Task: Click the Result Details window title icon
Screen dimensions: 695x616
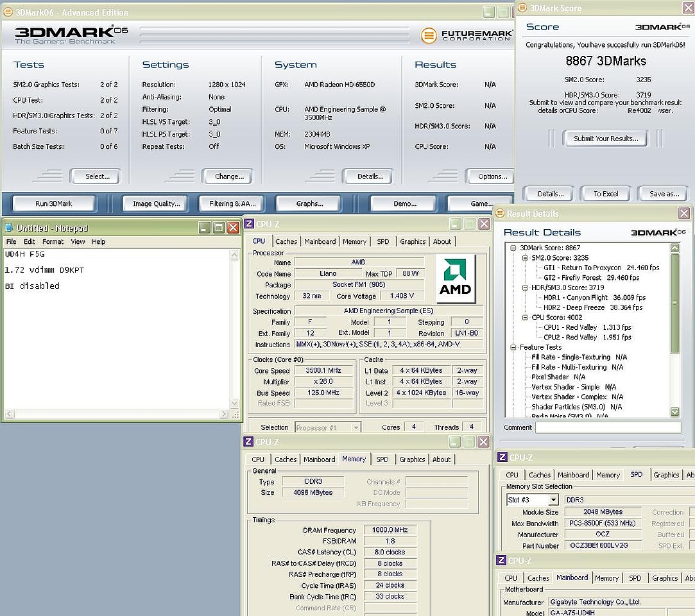Action: tap(500, 213)
